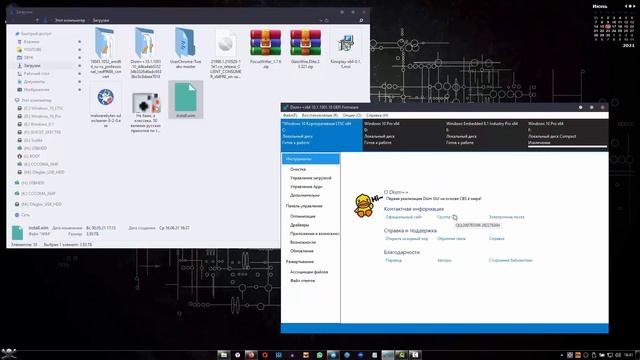Open Ассоциации файлов in Dism++

tap(309, 272)
